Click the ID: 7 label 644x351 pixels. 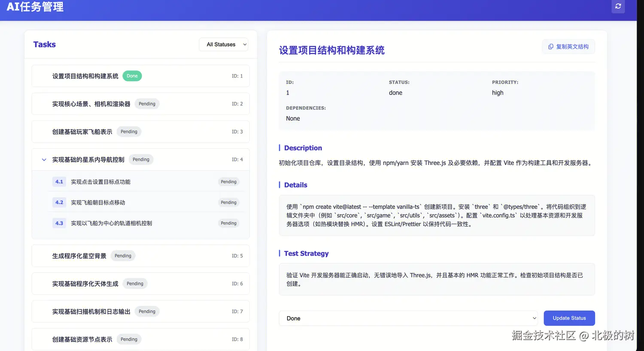237,311
